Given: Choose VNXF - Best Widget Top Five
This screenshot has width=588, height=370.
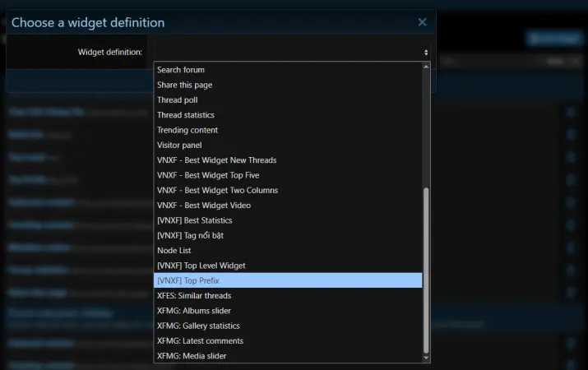Looking at the screenshot, I should tap(208, 175).
